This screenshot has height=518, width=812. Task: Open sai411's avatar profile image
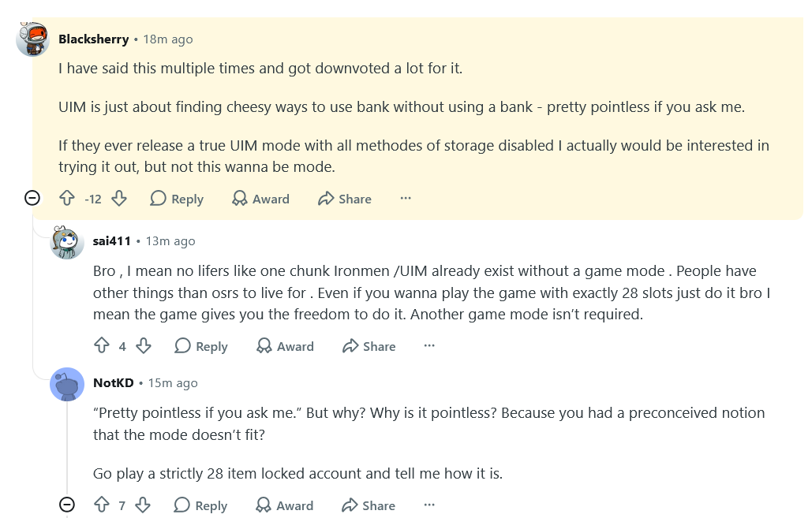(67, 242)
